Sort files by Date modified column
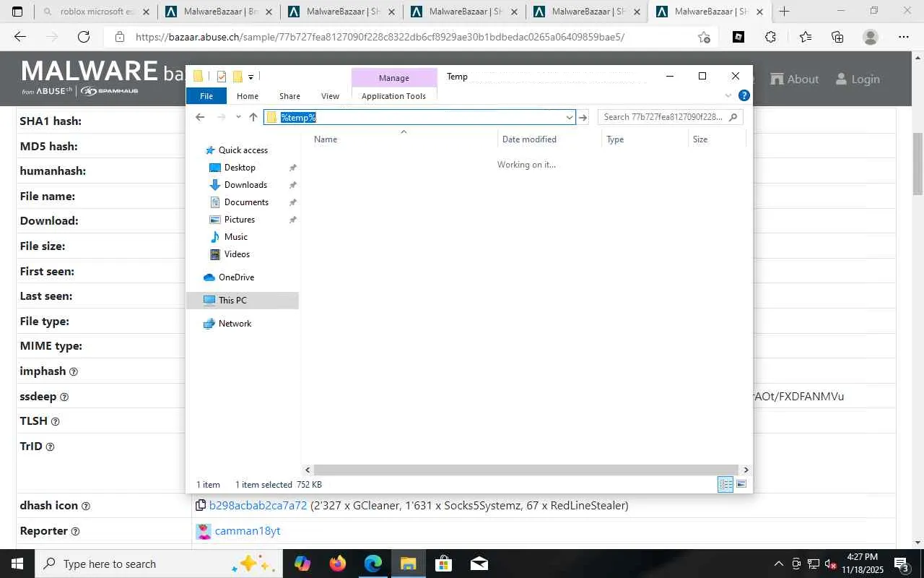Image resolution: width=924 pixels, height=578 pixels. [549, 139]
